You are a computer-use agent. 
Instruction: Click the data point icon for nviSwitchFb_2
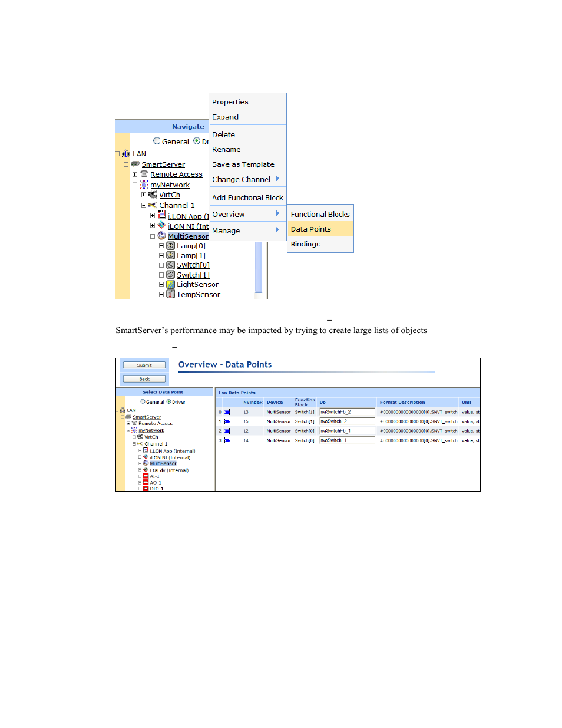pyautogui.click(x=227, y=412)
